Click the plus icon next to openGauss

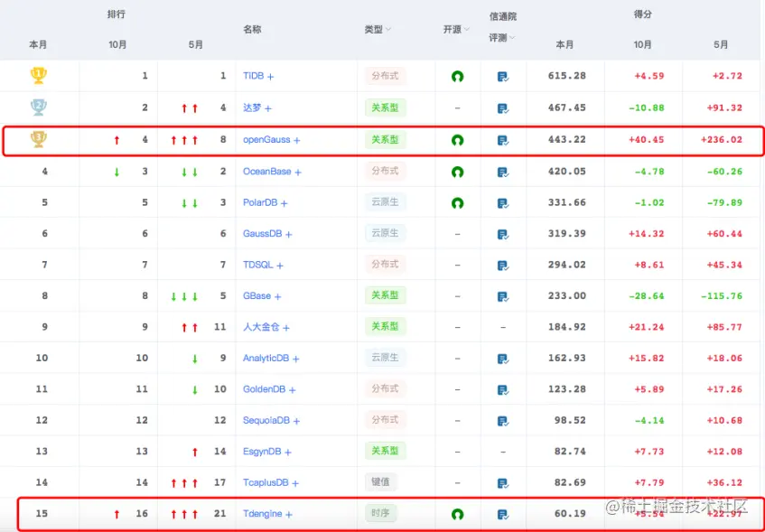296,141
